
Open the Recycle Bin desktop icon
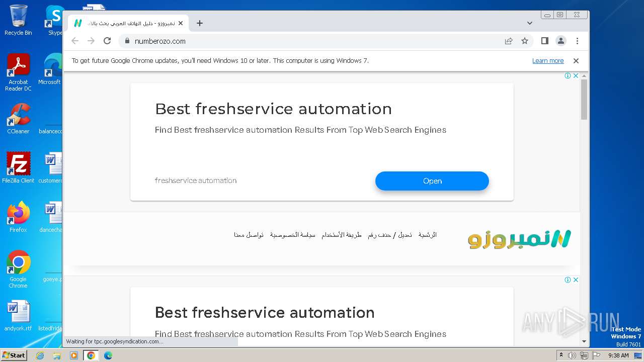pos(18,21)
